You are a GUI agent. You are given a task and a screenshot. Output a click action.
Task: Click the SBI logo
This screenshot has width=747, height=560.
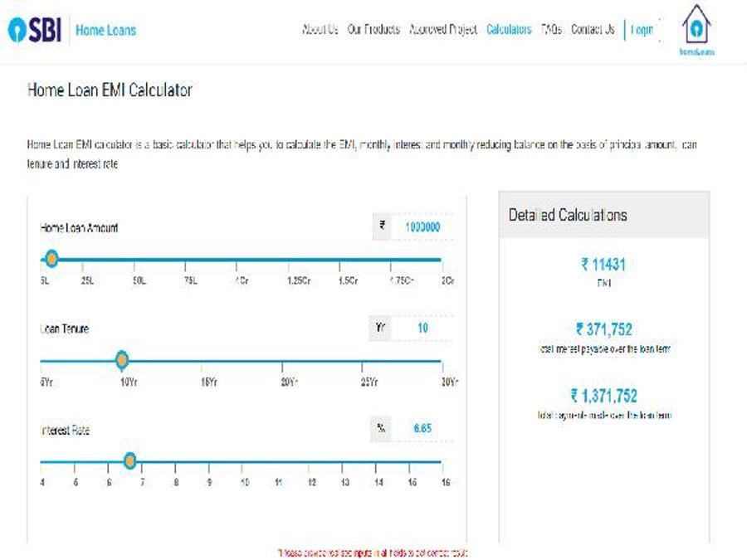click(x=35, y=30)
